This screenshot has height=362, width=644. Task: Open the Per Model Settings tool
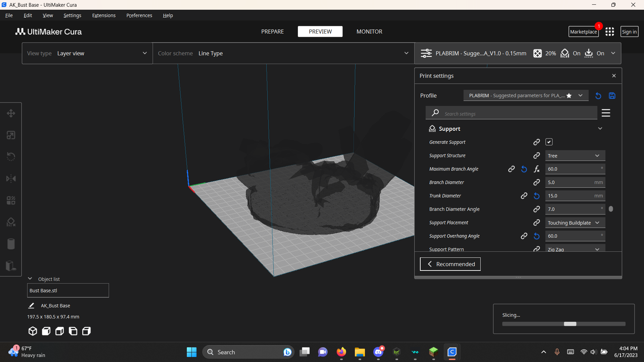[x=11, y=200]
